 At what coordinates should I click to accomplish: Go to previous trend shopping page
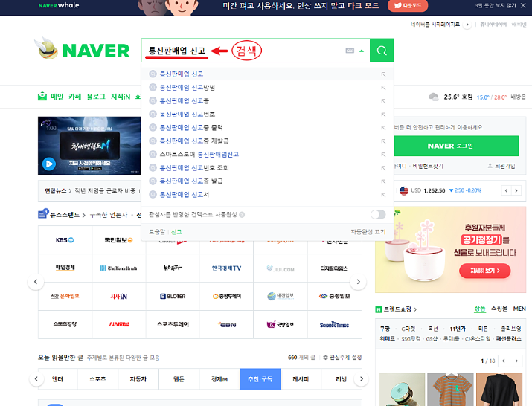pyautogui.click(x=504, y=361)
